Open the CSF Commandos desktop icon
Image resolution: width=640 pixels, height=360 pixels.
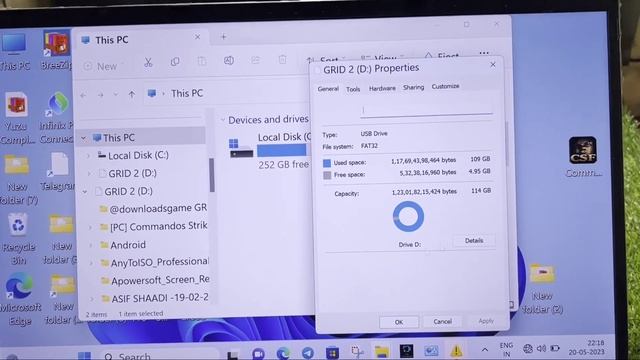coord(583,157)
